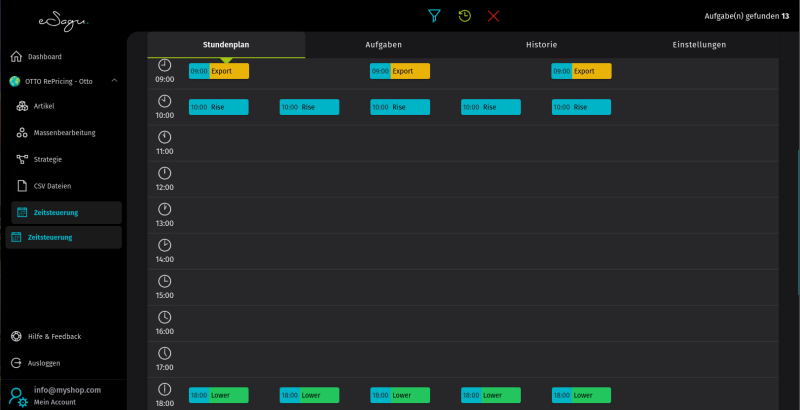Collapse the OTTO RePricing section chevron
800x410 pixels.
coord(114,81)
